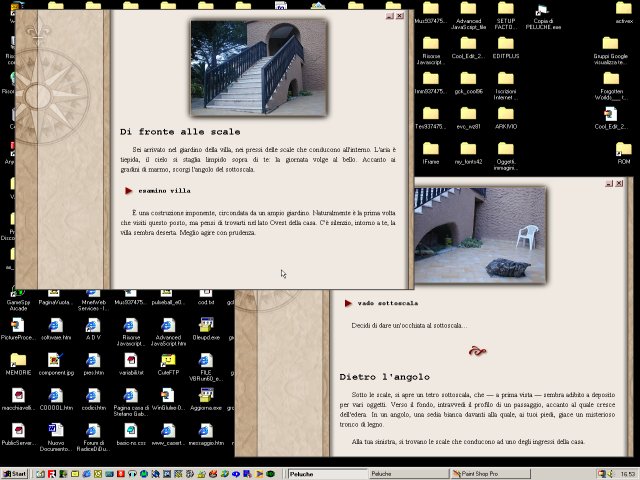Select the ARKIVIO folder
The height and width of the screenshot is (480, 640).
tap(505, 118)
